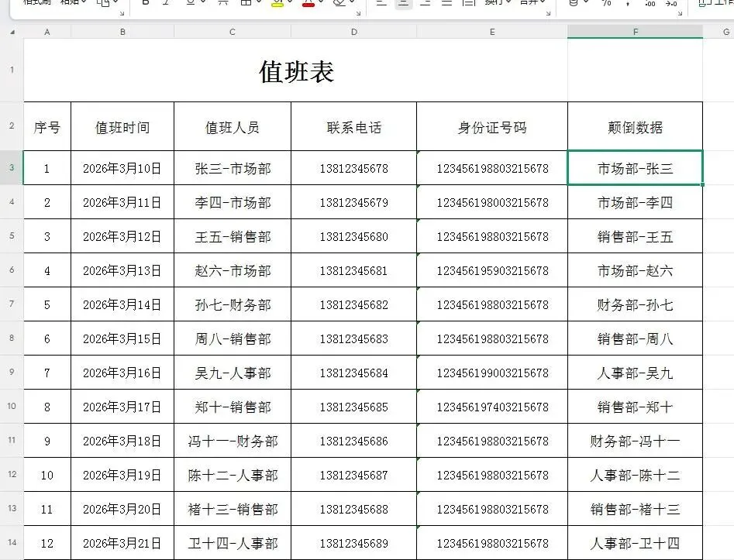Select column A header

[47, 32]
